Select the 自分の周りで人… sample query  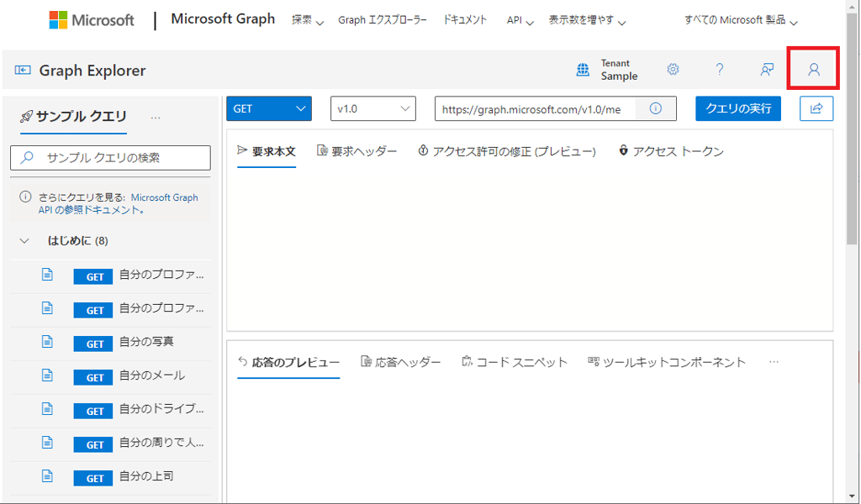(161, 442)
